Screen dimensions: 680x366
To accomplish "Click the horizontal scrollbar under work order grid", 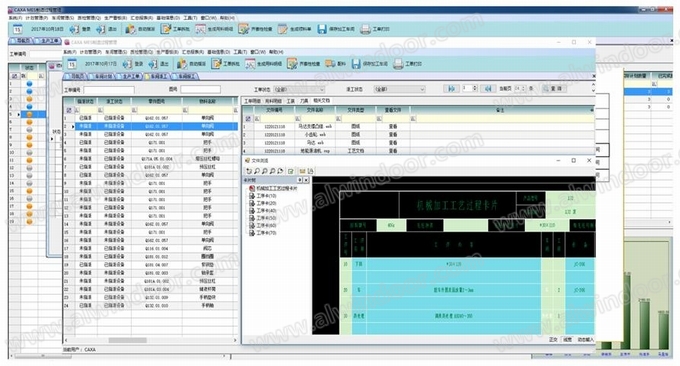I will pos(150,340).
